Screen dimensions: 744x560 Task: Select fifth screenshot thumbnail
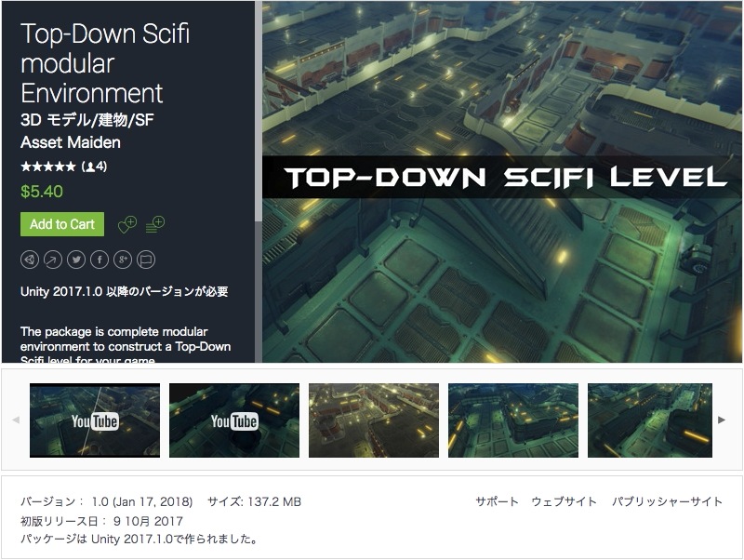(650, 420)
